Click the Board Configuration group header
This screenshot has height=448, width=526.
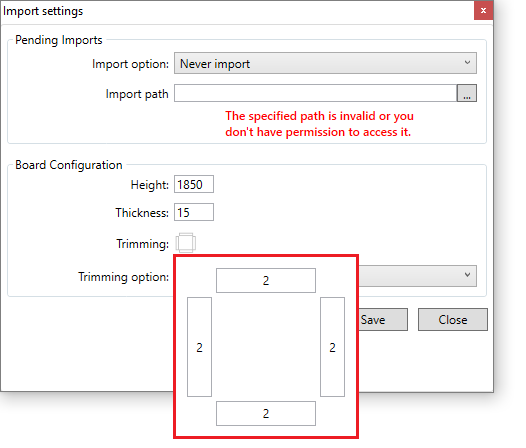point(69,165)
